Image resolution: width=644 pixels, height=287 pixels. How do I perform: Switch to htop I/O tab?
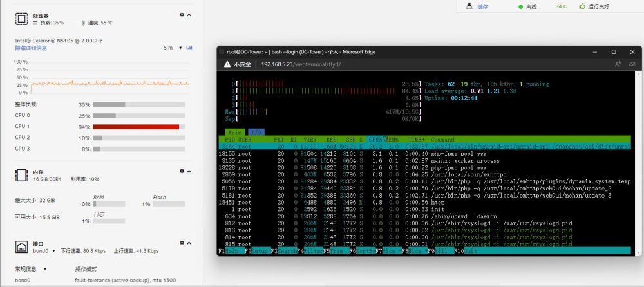point(256,133)
